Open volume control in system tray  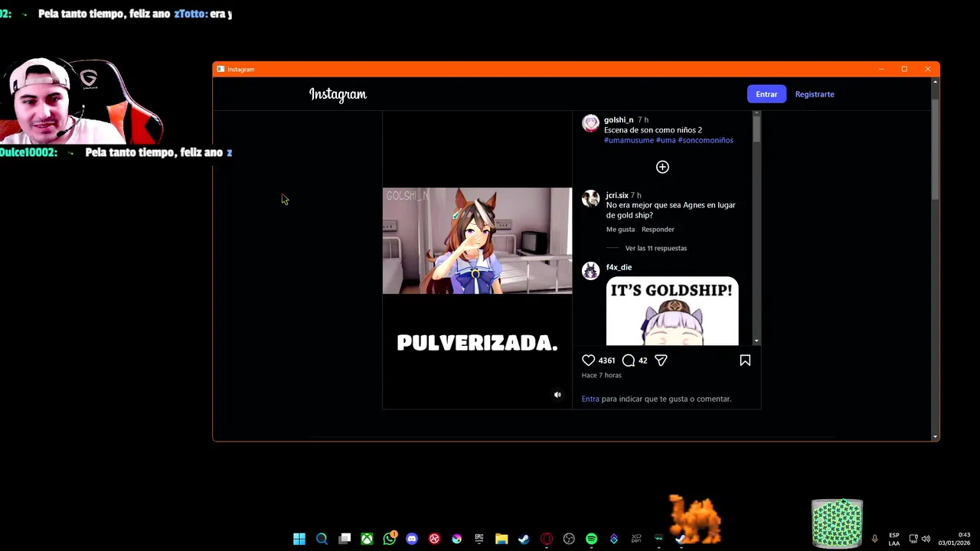pos(926,539)
